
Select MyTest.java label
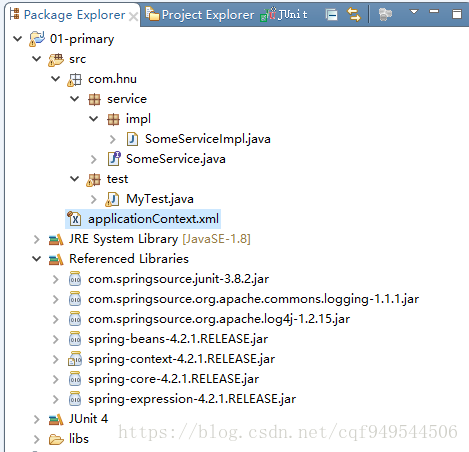click(160, 199)
